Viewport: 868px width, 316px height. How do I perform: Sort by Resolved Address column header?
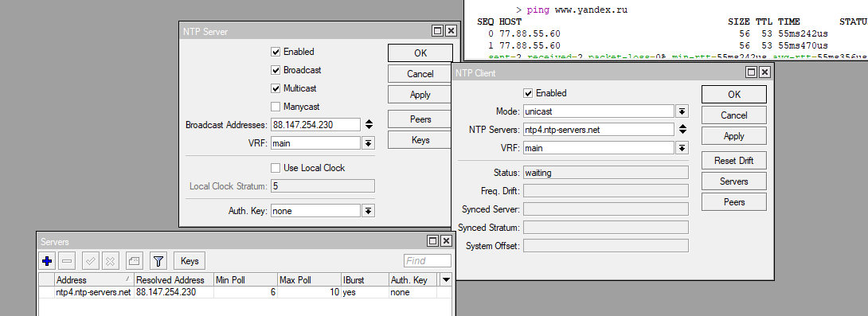pos(174,279)
